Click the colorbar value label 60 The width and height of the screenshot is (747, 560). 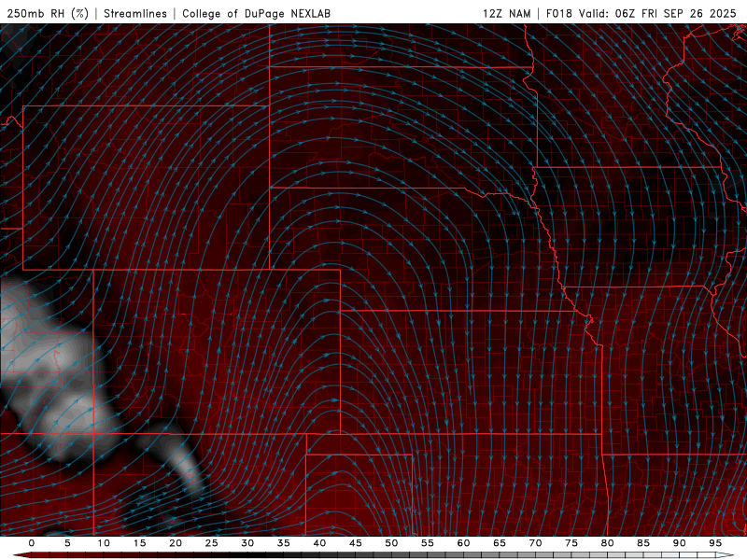point(463,543)
